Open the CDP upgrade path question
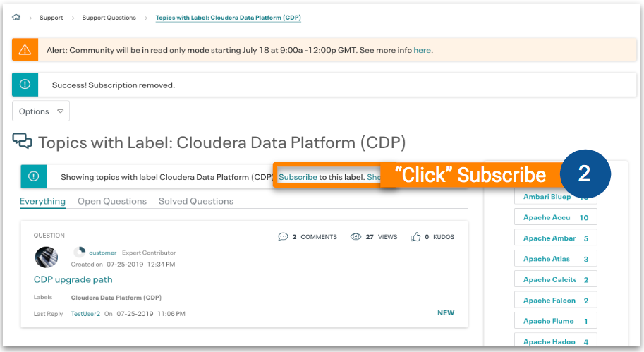Image resolution: width=644 pixels, height=352 pixels. (73, 279)
